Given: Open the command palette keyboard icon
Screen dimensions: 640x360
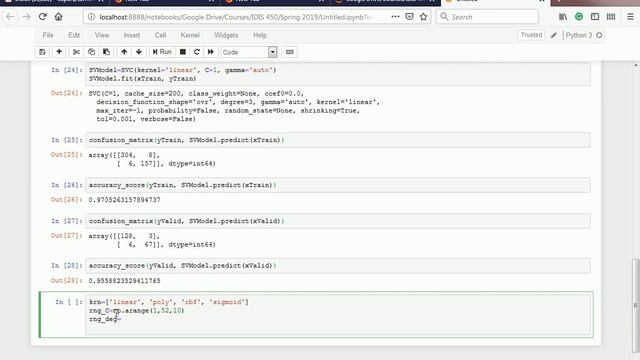Looking at the screenshot, I should [289, 52].
